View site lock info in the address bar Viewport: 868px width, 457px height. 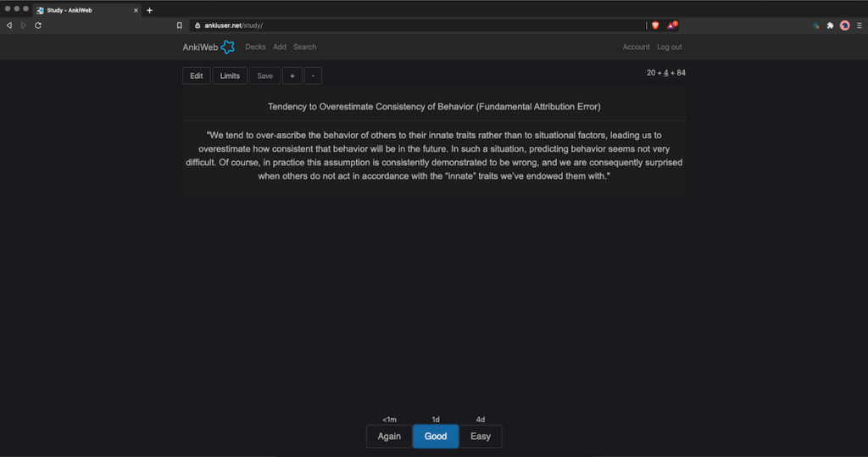[198, 25]
